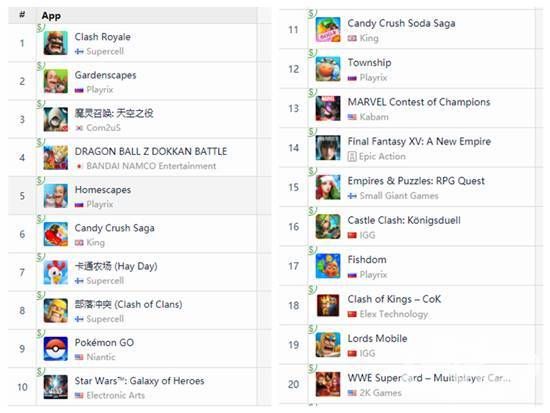Viewport: 550px width, 413px height.
Task: Click the Small Giant Games publisher link
Action: pyautogui.click(x=399, y=195)
